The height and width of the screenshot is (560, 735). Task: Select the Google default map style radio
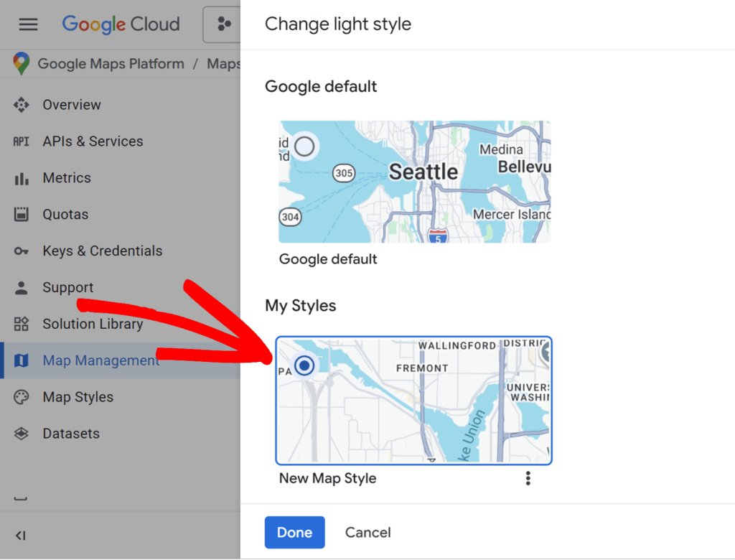(x=304, y=146)
